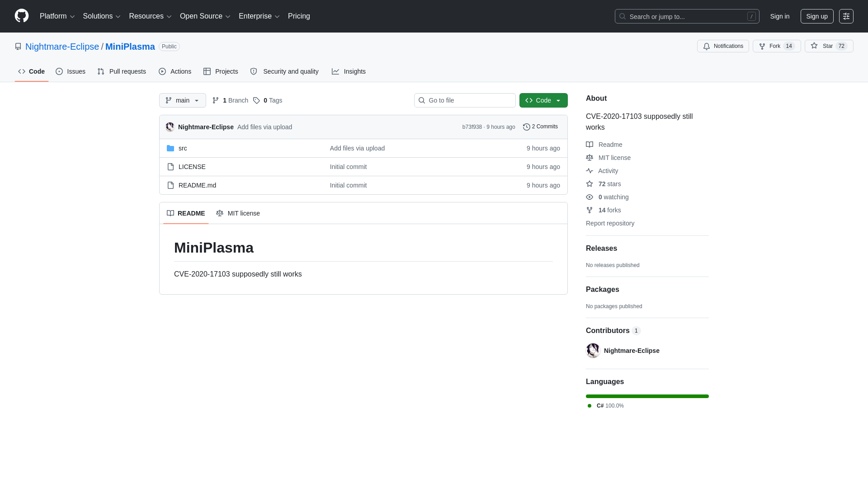Open Nightmare-Eclipse contributor name link
This screenshot has width=868, height=488.
pos(632,351)
